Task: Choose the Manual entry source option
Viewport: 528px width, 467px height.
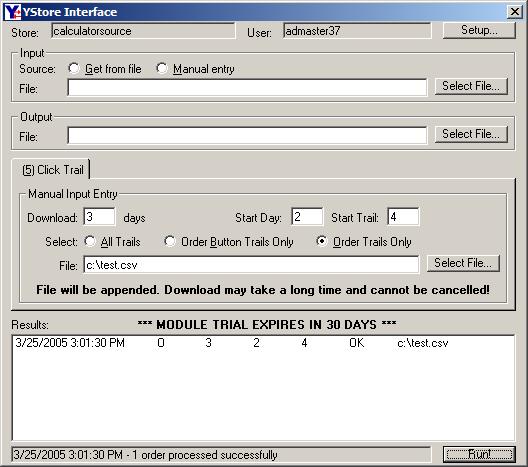Action: click(x=162, y=69)
